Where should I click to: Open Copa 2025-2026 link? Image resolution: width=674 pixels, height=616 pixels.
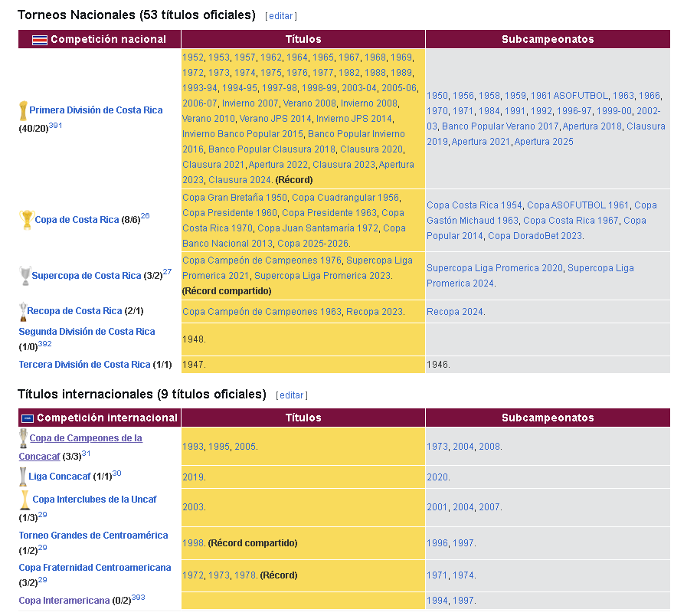coord(312,244)
